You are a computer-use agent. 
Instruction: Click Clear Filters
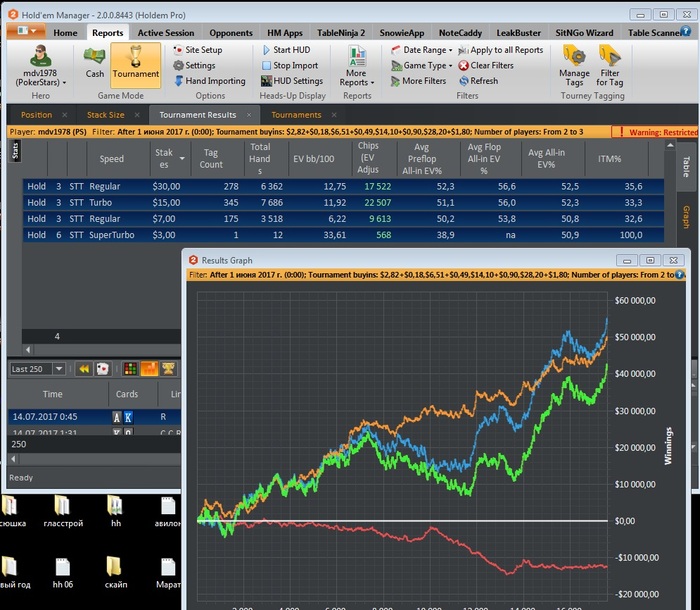pos(486,65)
